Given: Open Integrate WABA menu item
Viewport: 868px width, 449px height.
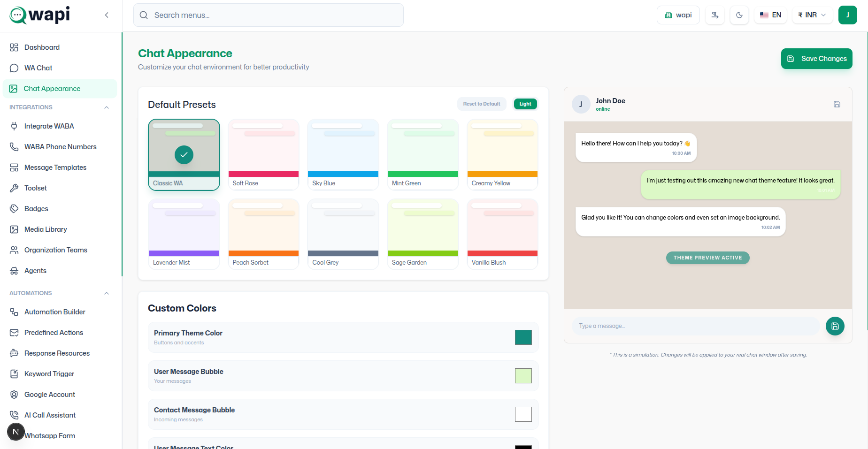Looking at the screenshot, I should click(60, 126).
